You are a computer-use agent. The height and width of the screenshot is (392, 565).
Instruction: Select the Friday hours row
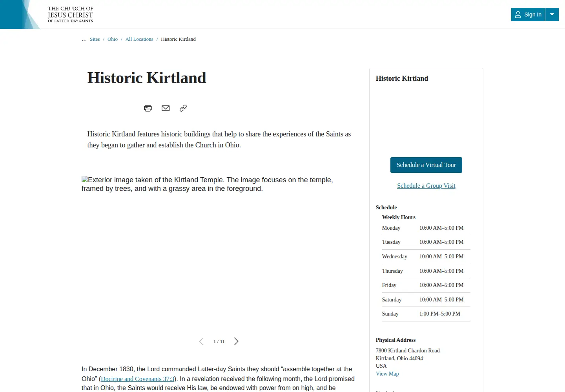coord(426,285)
